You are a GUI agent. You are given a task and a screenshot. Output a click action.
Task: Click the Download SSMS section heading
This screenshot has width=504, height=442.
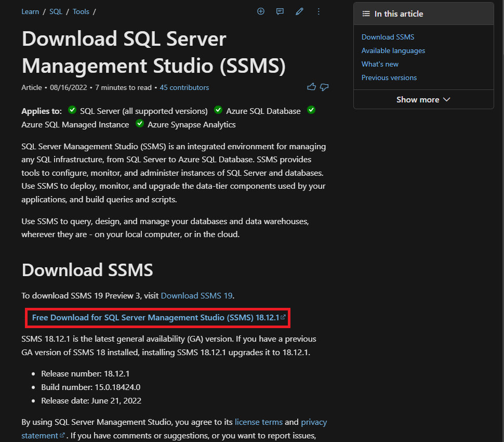coord(87,270)
